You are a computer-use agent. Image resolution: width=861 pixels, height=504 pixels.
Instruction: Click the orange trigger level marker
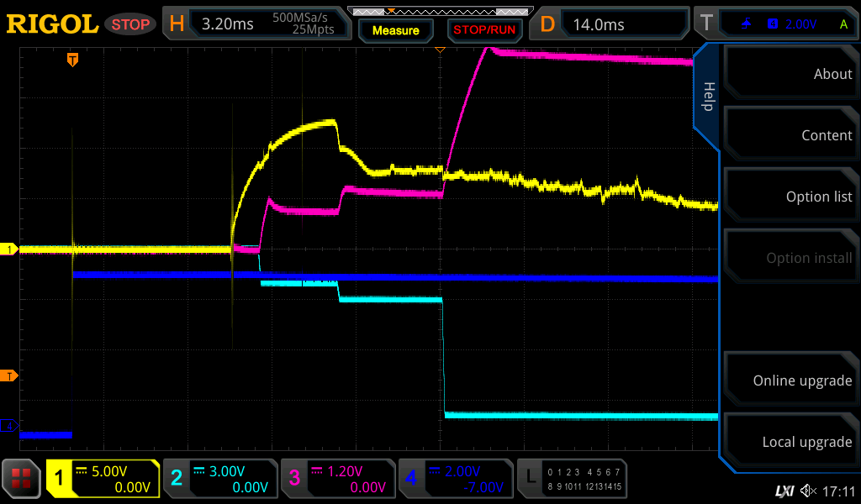[x=10, y=375]
